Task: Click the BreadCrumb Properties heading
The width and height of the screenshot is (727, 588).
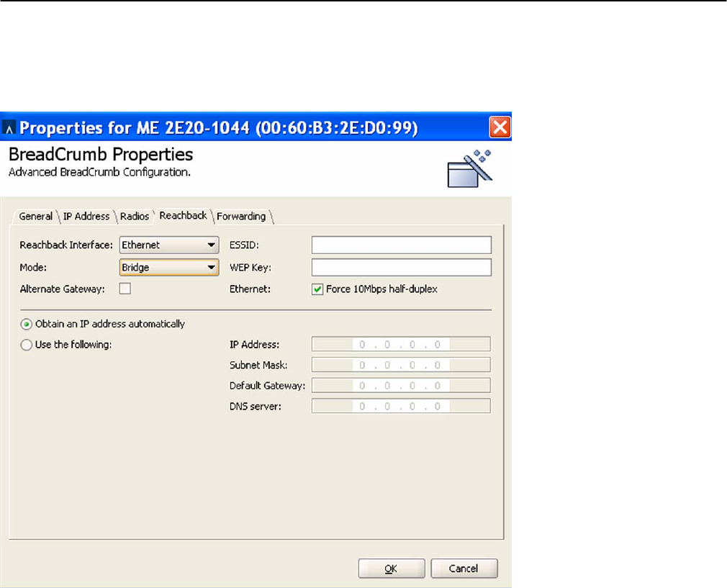Action: tap(101, 155)
